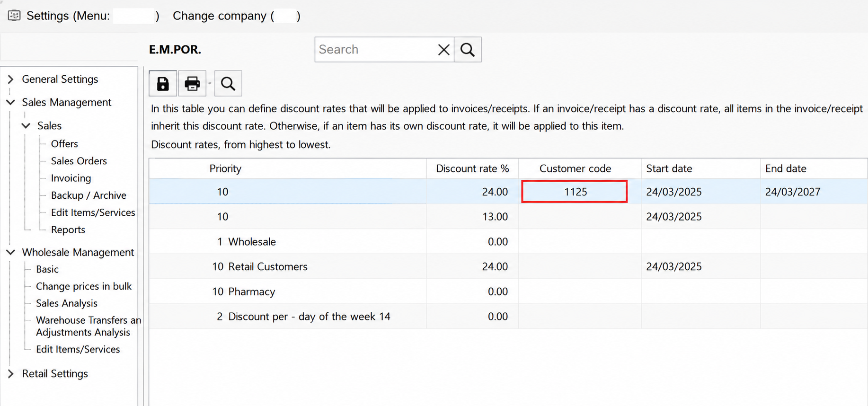Open Edit Items/Services under Sales

(93, 212)
